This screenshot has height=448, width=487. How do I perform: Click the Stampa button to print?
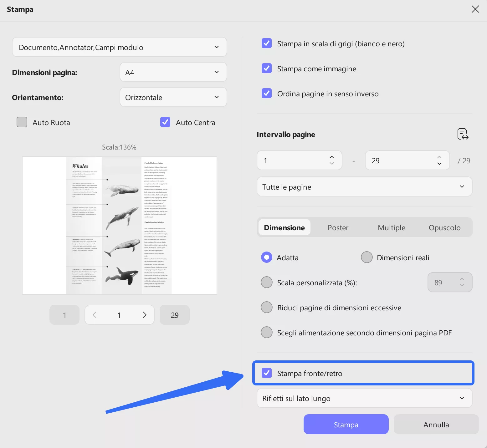346,424
